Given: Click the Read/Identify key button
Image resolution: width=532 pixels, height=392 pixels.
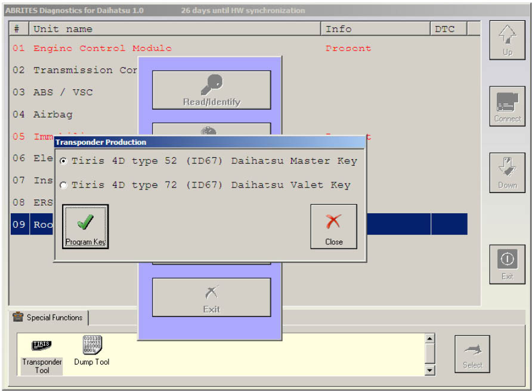Looking at the screenshot, I should (x=211, y=90).
